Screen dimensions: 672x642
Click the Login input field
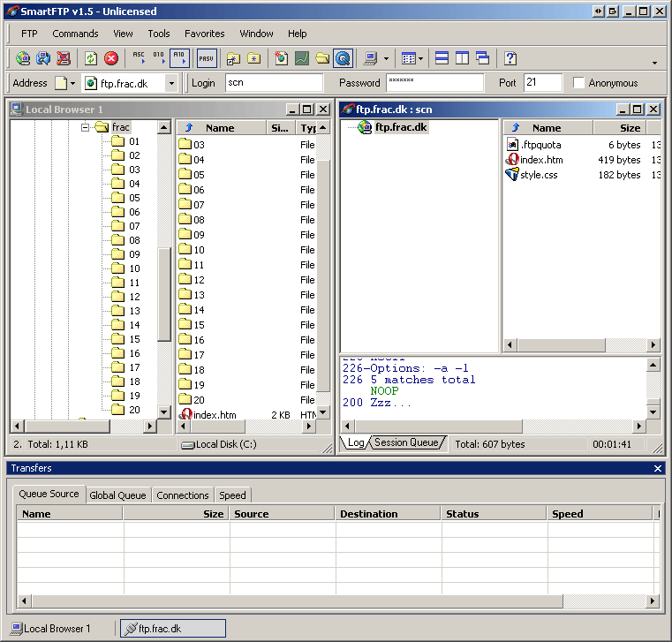[x=274, y=82]
